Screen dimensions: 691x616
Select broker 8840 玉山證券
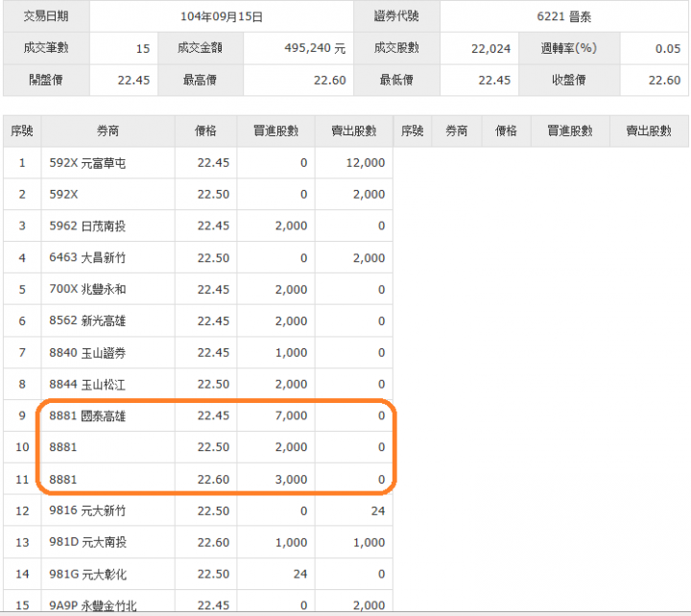point(87,352)
